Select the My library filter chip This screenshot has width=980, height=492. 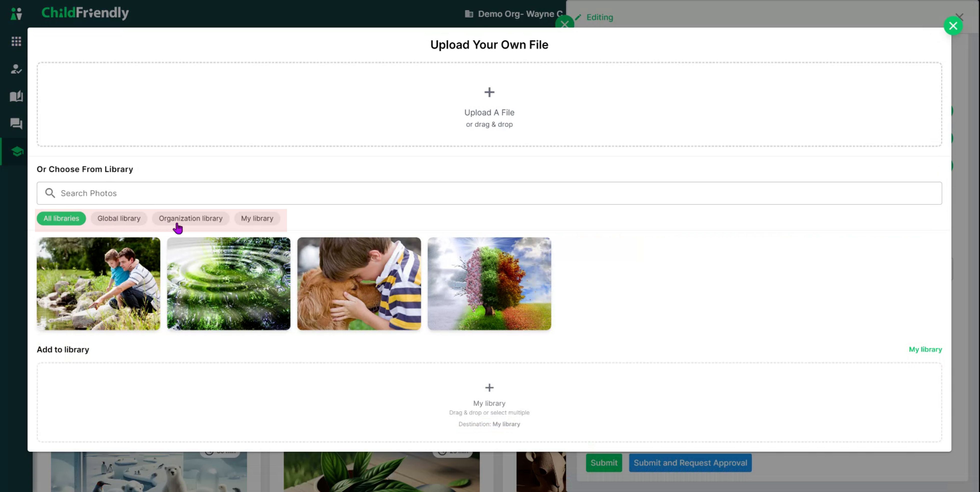click(x=257, y=218)
